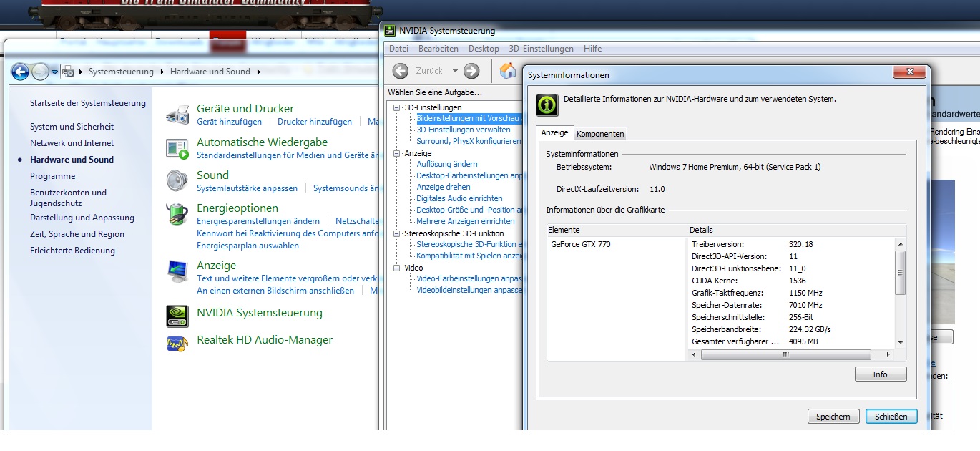
Task: Open the Zurück history dropdown arrow
Action: click(x=455, y=71)
